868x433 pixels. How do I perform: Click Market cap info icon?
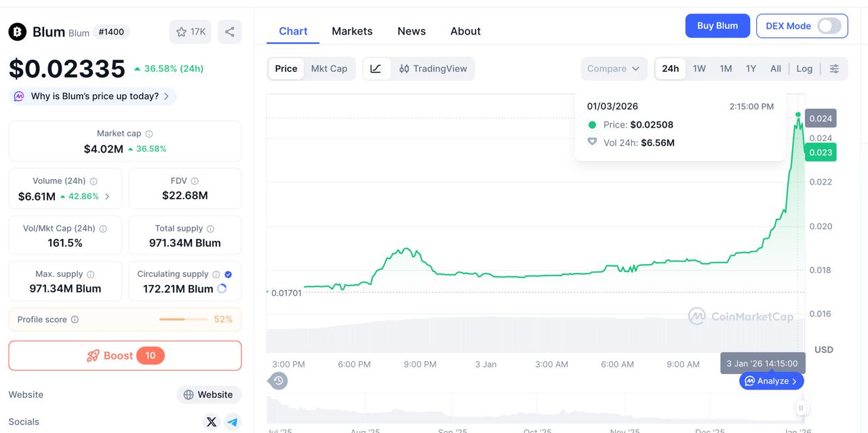(149, 134)
